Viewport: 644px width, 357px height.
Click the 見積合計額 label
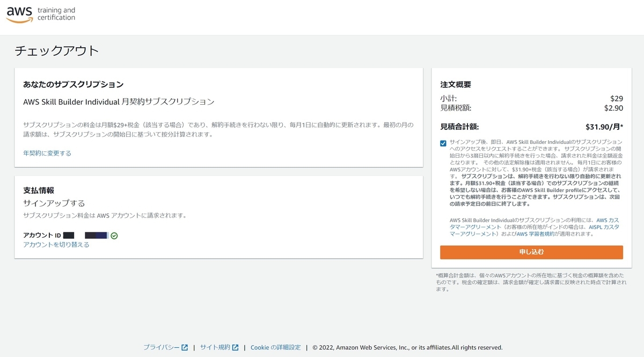tap(460, 128)
